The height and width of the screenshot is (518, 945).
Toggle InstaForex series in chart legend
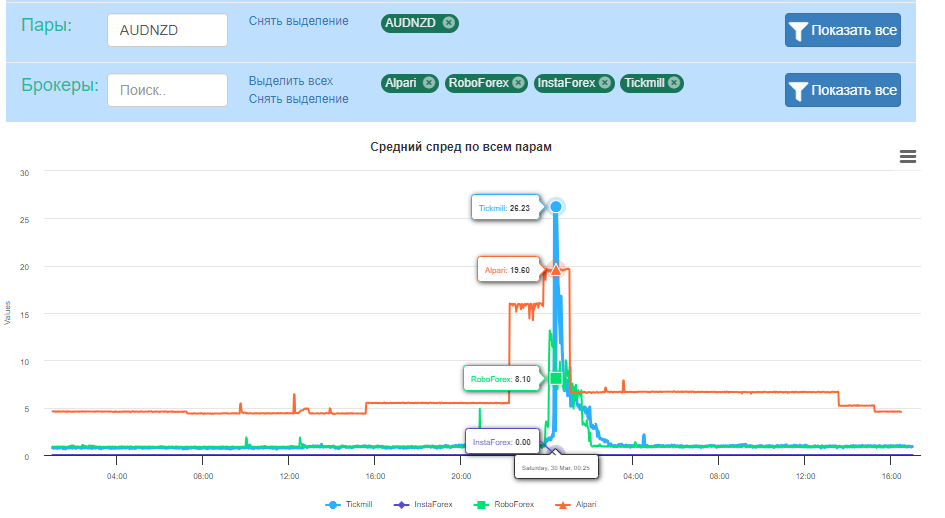point(423,504)
